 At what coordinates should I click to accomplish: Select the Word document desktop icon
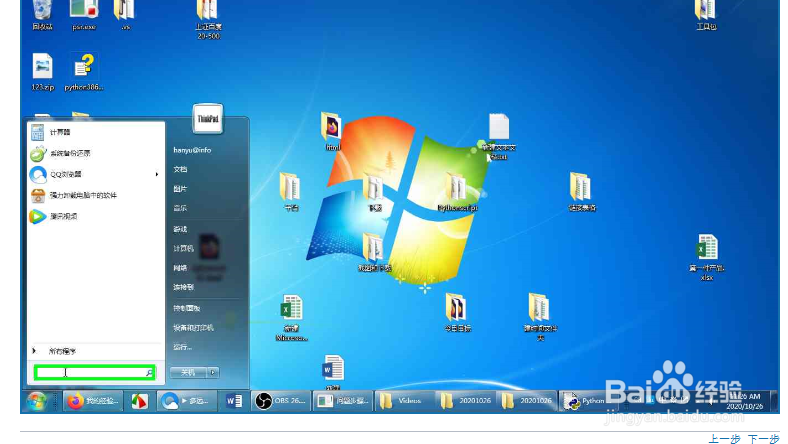[x=333, y=373]
